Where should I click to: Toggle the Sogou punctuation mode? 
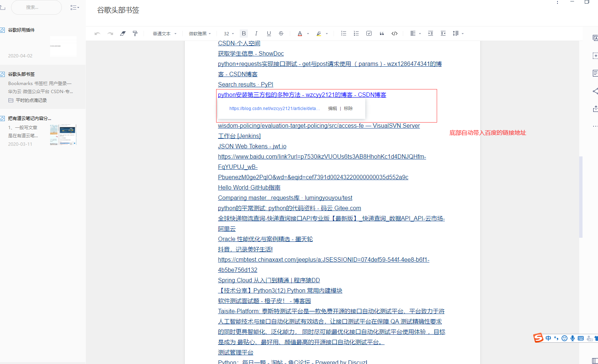[556, 338]
